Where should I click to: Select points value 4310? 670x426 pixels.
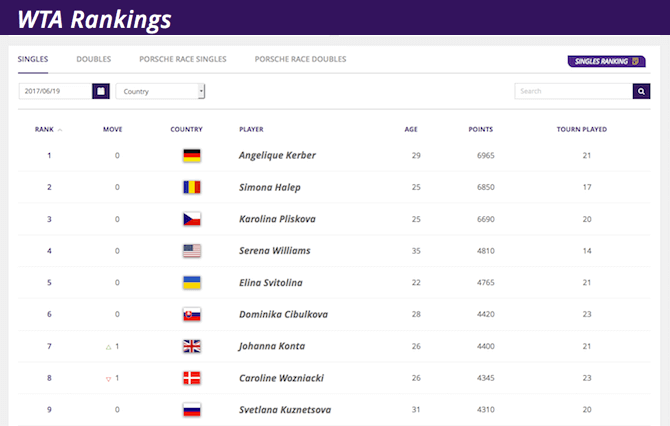(x=486, y=410)
